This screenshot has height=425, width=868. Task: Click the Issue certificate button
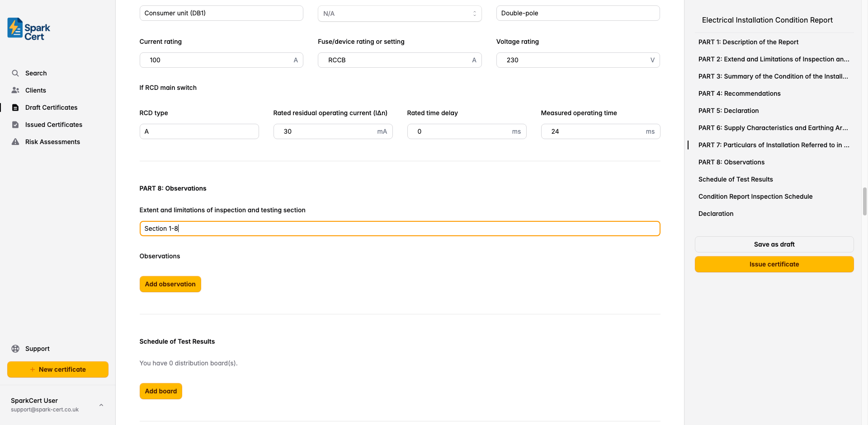coord(774,264)
